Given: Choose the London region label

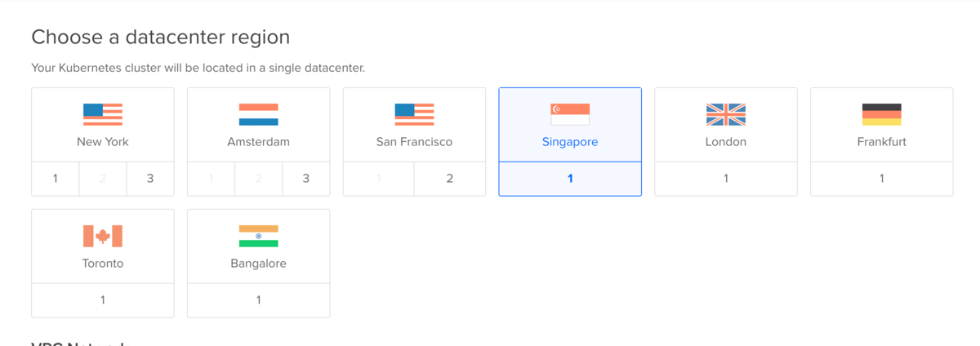Looking at the screenshot, I should (726, 142).
